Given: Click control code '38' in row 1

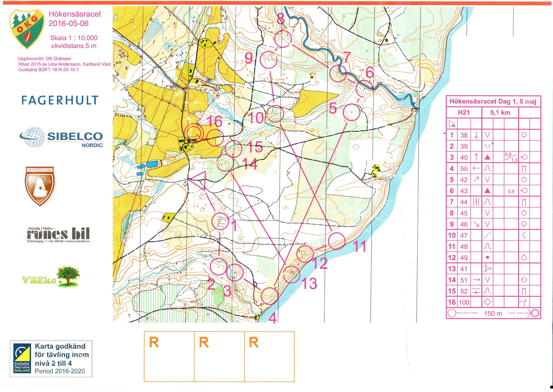Looking at the screenshot, I should [464, 135].
